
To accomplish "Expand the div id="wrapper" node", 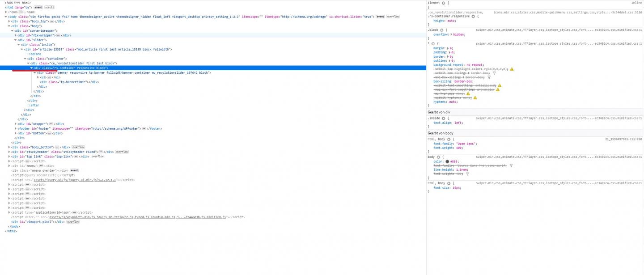I will tap(16, 124).
